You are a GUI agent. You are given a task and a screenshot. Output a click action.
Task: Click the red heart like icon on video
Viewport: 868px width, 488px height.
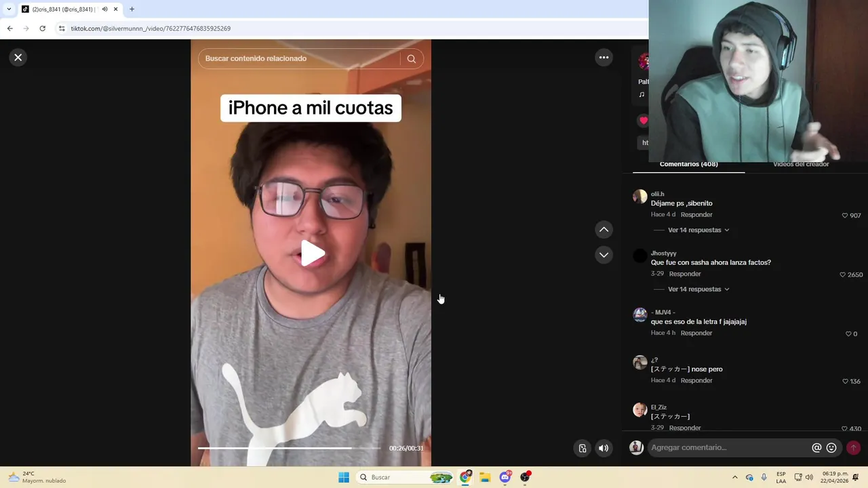[x=644, y=121]
